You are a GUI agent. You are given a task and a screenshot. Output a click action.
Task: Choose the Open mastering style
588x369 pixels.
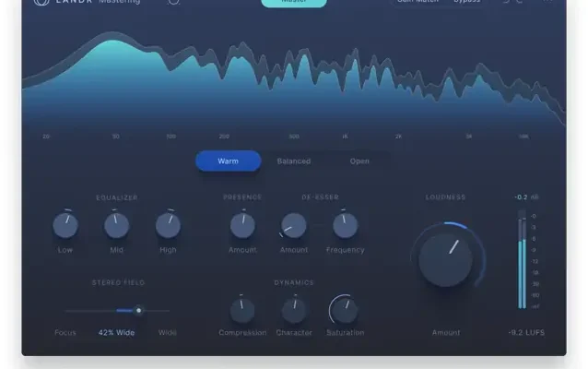pyautogui.click(x=359, y=161)
